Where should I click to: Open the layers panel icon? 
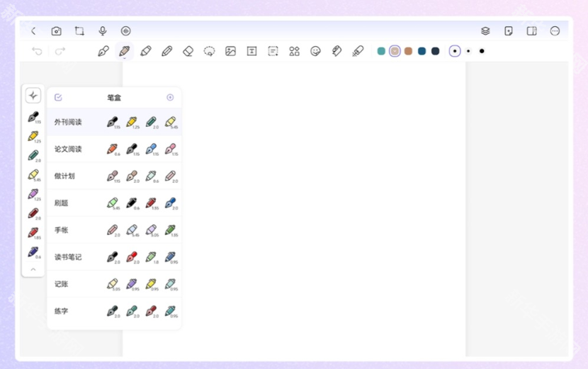tap(485, 31)
